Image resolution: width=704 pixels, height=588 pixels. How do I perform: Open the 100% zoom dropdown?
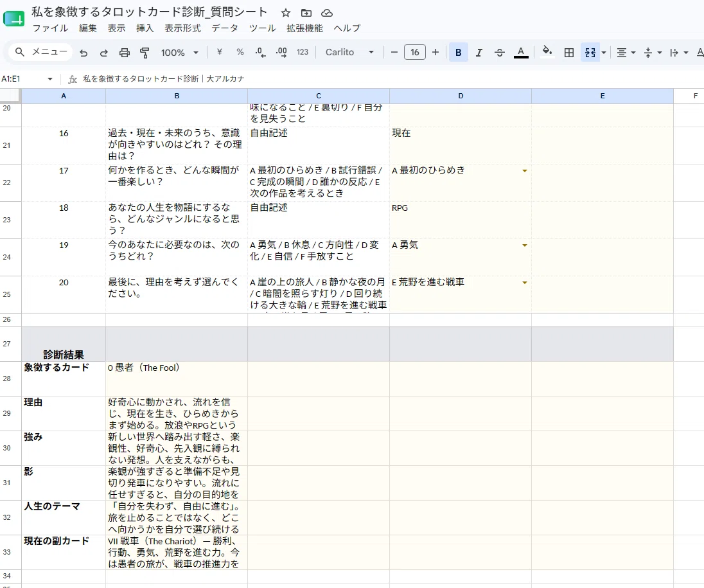pyautogui.click(x=180, y=53)
